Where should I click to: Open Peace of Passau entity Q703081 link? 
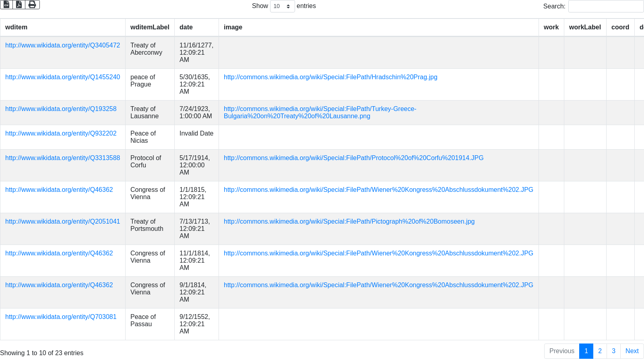pos(61,317)
